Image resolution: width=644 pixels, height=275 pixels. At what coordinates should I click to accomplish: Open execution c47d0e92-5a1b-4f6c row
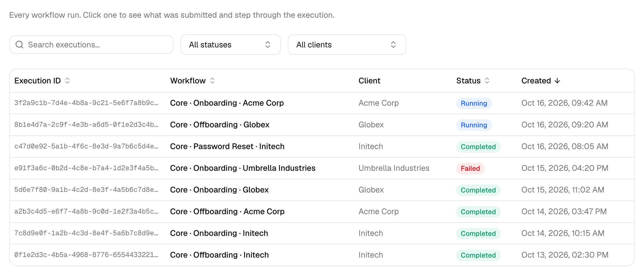click(322, 146)
